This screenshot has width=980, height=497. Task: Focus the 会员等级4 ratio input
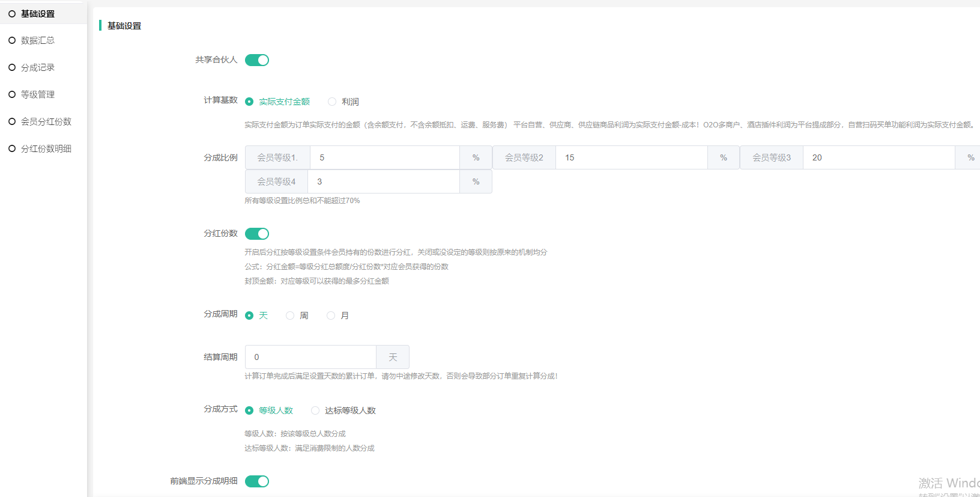[x=383, y=181]
